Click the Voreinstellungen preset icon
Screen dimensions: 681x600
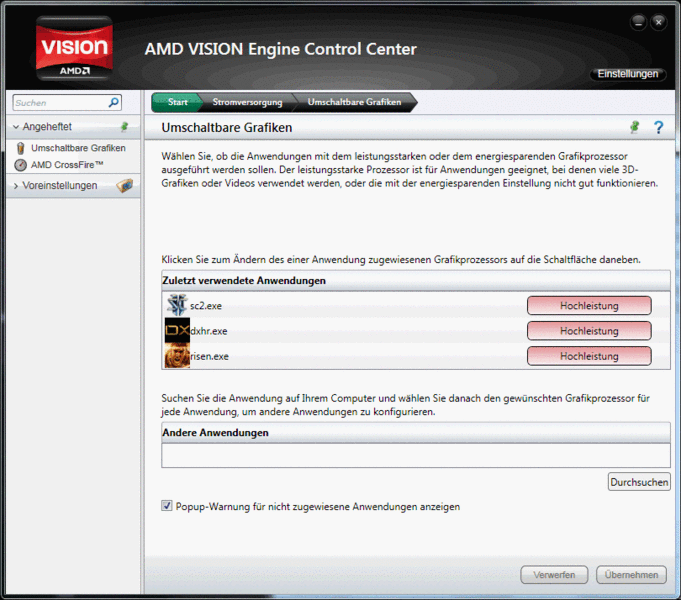point(125,186)
